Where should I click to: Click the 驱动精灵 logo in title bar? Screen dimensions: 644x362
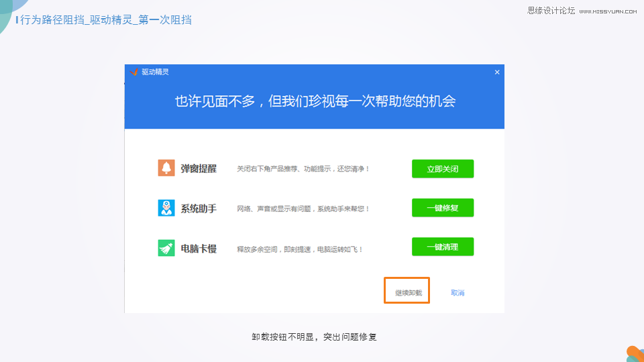tap(134, 72)
